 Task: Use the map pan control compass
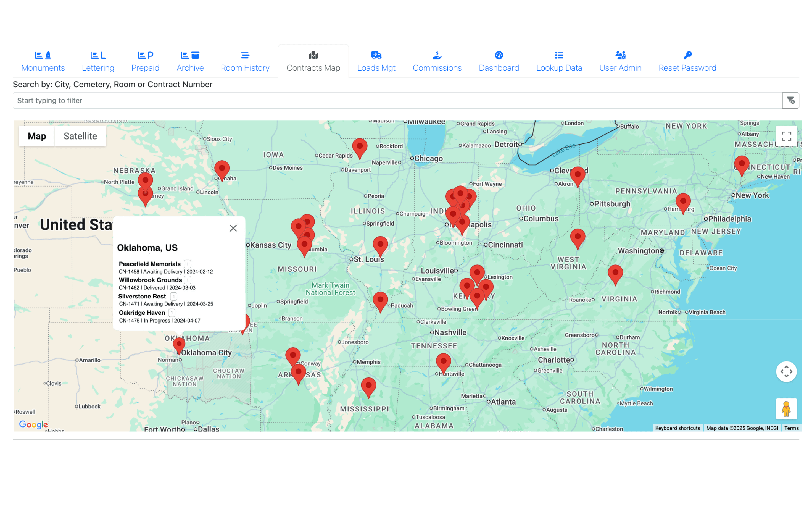(786, 371)
